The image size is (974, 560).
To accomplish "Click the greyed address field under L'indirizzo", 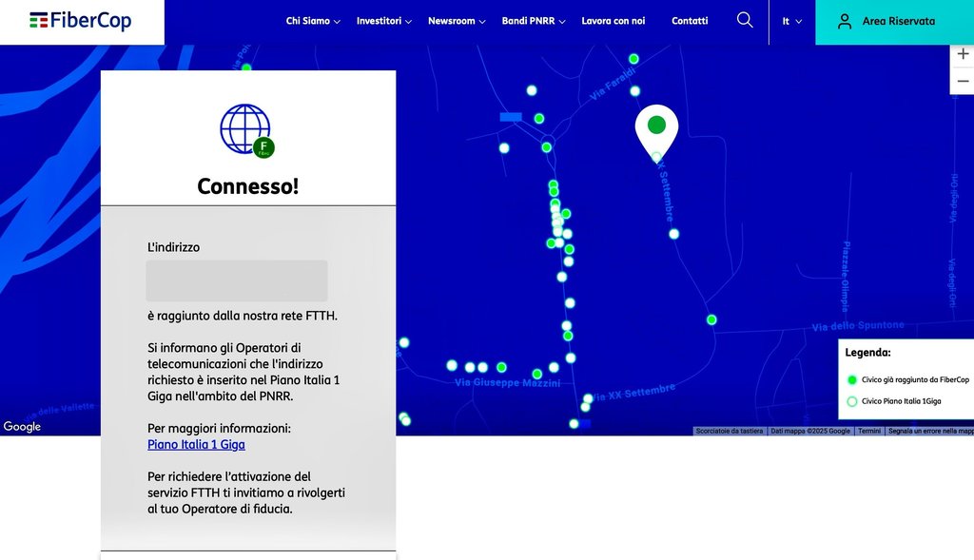I will tap(237, 280).
